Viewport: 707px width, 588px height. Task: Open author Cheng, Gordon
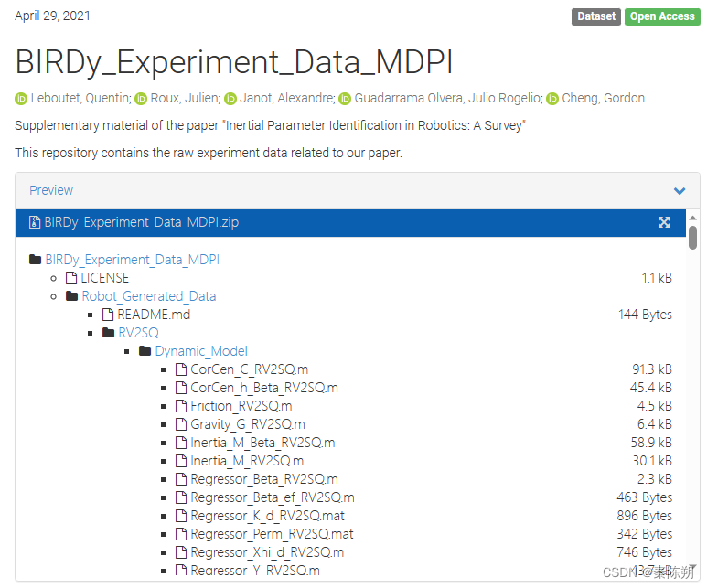pyautogui.click(x=604, y=98)
